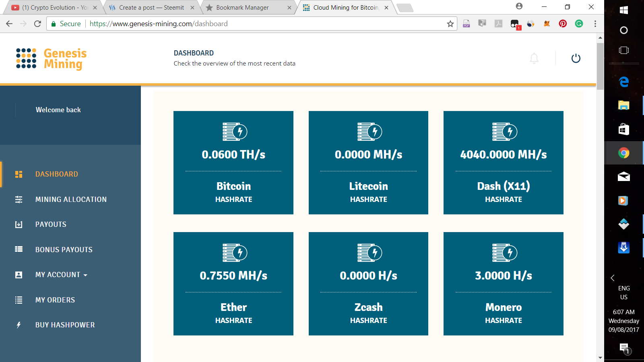
Task: Open Windows Store from the taskbar
Action: point(624,129)
